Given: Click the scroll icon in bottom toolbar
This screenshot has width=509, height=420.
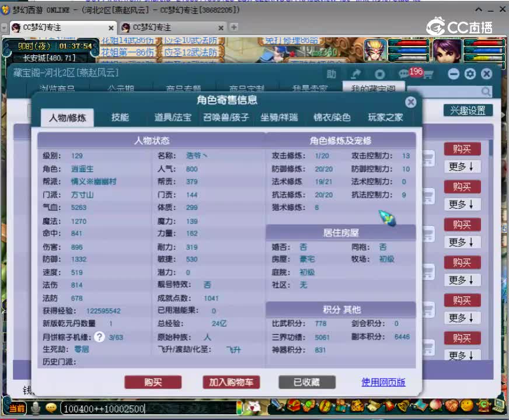Looking at the screenshot, I should (374, 406).
